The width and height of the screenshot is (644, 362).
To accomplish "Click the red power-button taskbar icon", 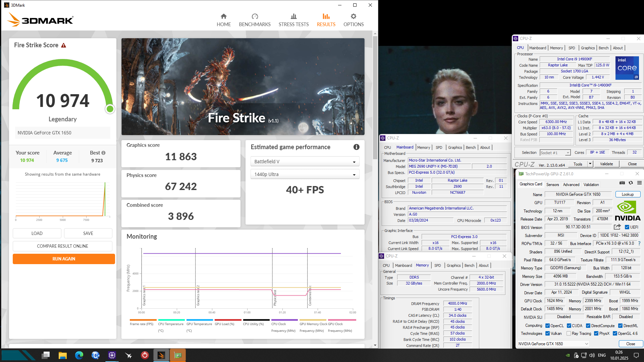I will (x=145, y=355).
